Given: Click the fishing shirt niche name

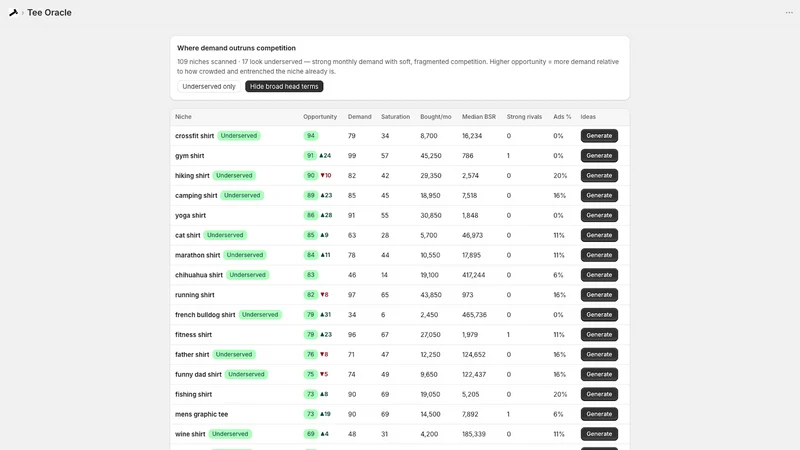Looking at the screenshot, I should coord(193,394).
